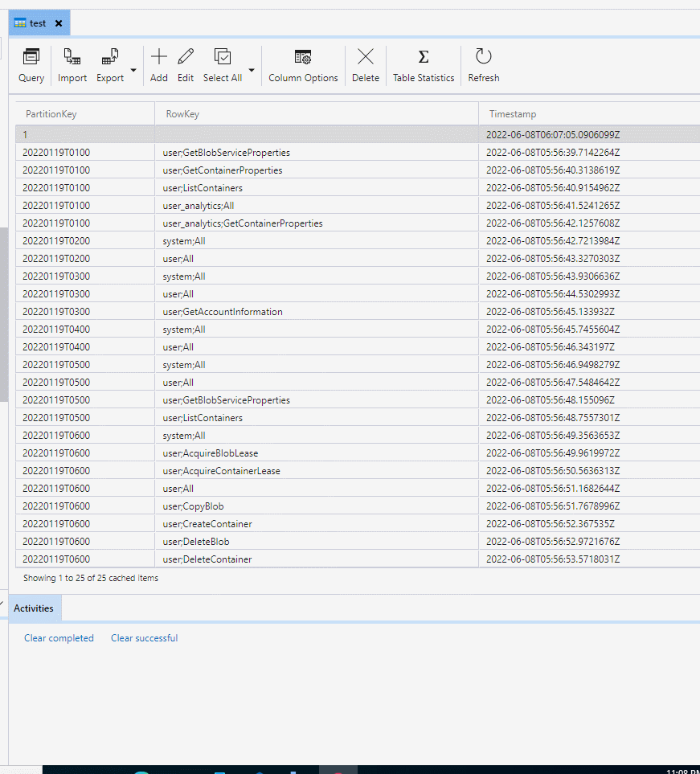The image size is (700, 774).
Task: Click the Import icon
Action: 72,57
